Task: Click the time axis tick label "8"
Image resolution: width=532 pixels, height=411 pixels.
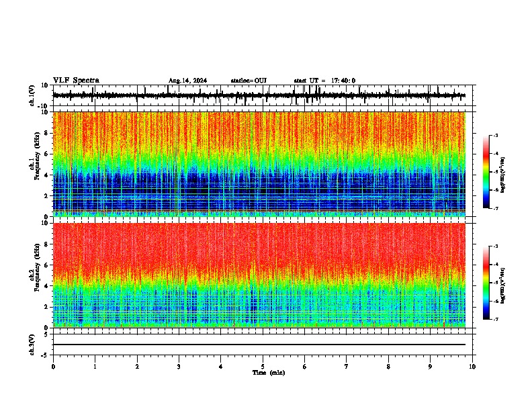Action: point(388,367)
